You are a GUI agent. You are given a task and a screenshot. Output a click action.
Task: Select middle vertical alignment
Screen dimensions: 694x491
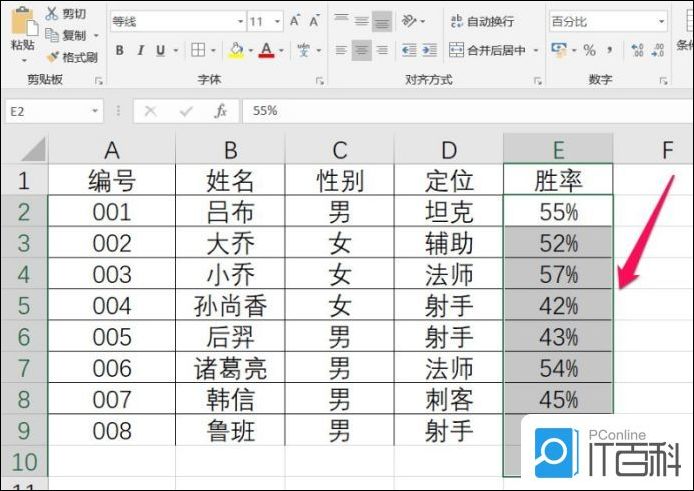362,20
